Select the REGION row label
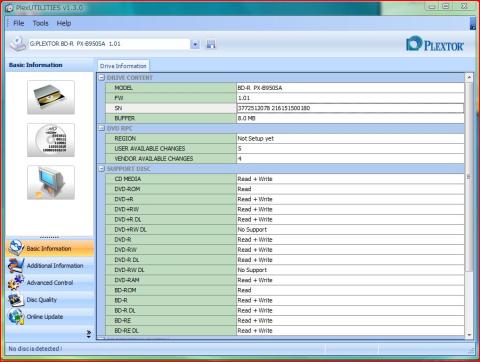This screenshot has width=480, height=362. click(x=171, y=138)
